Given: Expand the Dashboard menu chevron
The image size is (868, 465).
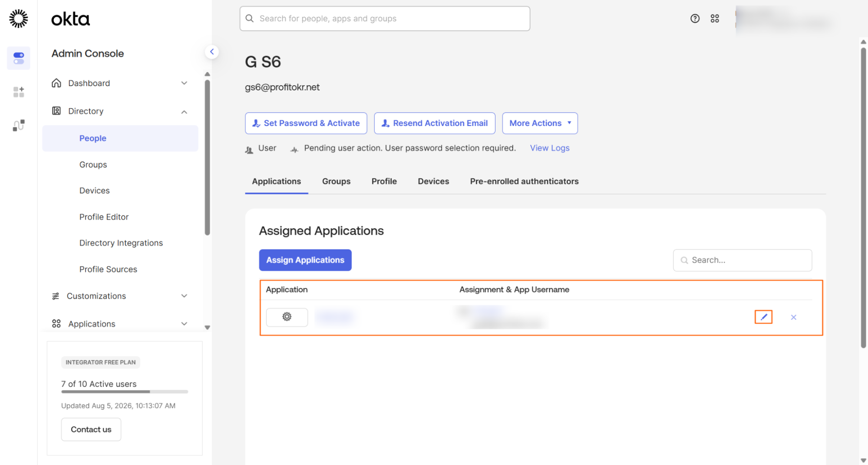Looking at the screenshot, I should (184, 83).
